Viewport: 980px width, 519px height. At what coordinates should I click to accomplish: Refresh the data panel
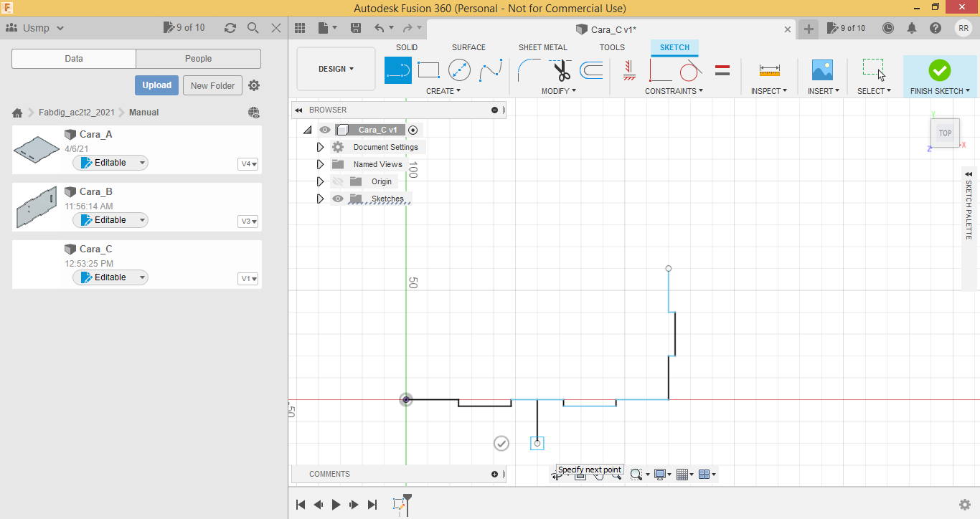(x=230, y=28)
